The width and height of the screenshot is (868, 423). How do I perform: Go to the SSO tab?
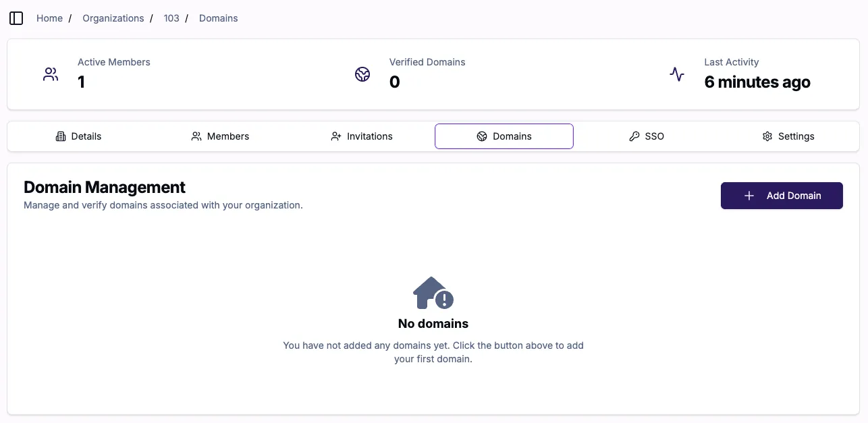[x=646, y=136]
